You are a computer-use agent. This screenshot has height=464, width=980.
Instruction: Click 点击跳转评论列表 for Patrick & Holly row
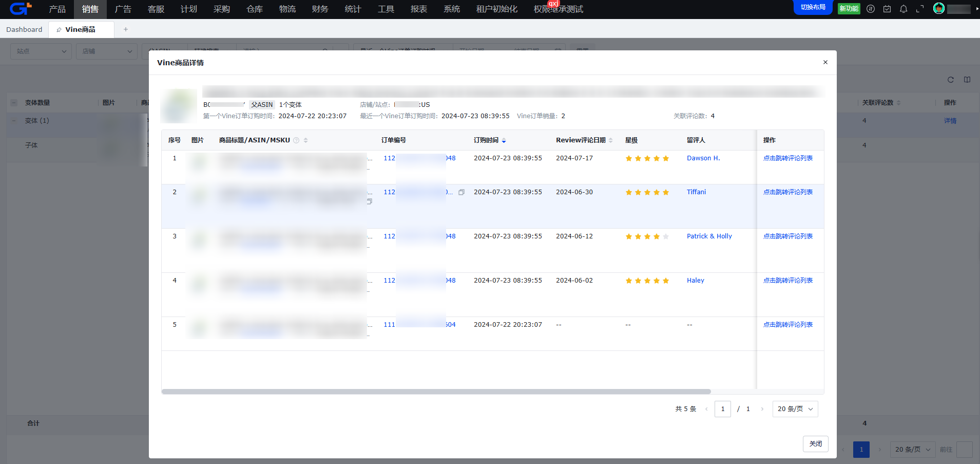pos(788,236)
